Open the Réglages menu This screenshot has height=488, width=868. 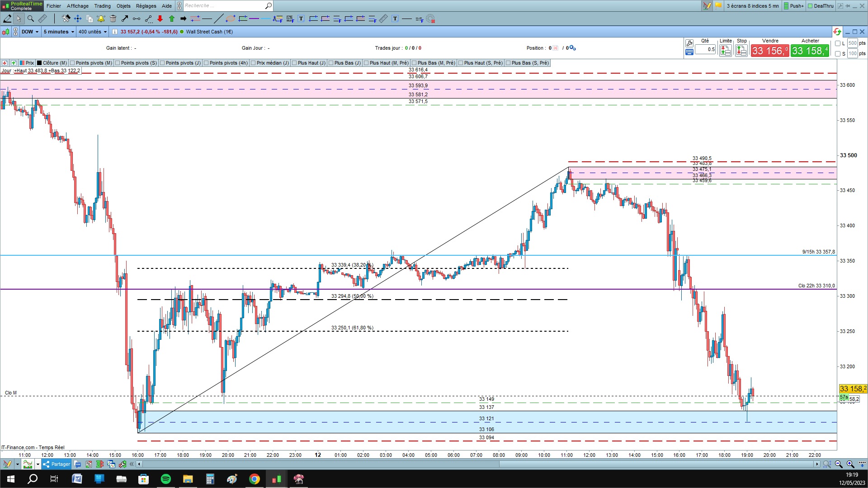pyautogui.click(x=146, y=6)
